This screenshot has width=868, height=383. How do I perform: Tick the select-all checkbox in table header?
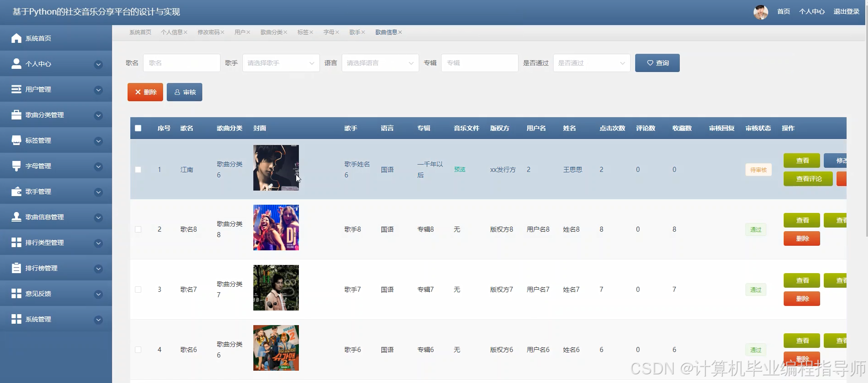point(138,128)
